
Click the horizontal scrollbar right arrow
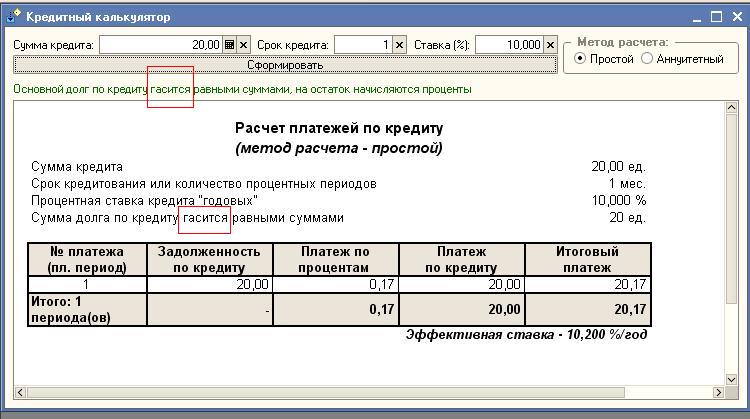(x=718, y=393)
